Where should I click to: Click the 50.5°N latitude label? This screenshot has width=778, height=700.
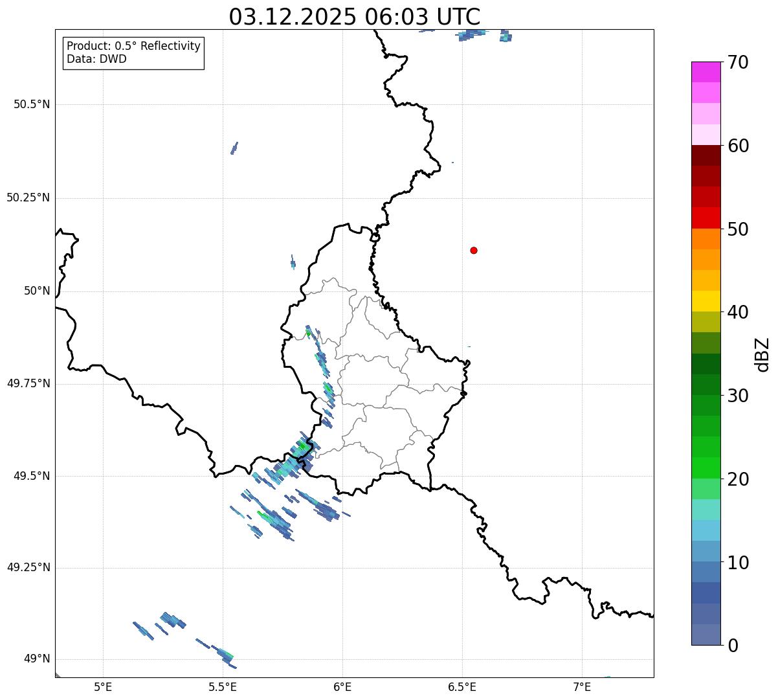(31, 104)
